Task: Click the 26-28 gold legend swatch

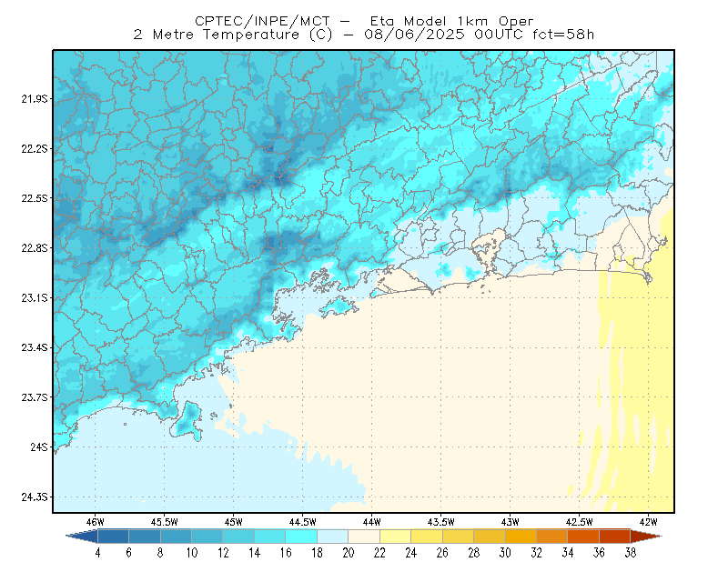Action: click(459, 537)
